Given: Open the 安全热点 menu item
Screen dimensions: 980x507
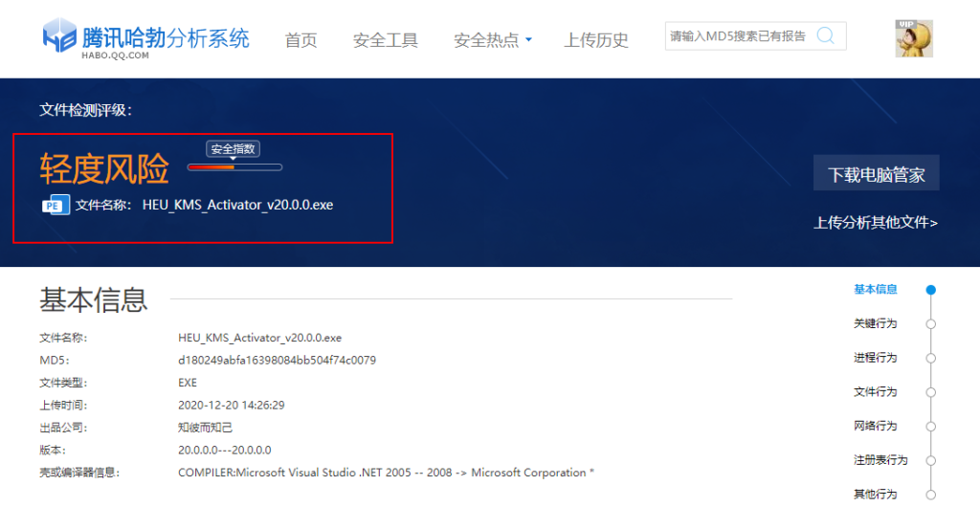Looking at the screenshot, I should pos(485,40).
